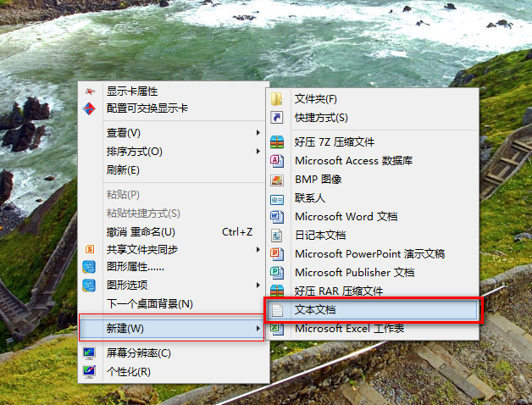Image resolution: width=532 pixels, height=405 pixels.
Task: Choose 撤消 重命名(U) entry
Action: [x=173, y=232]
